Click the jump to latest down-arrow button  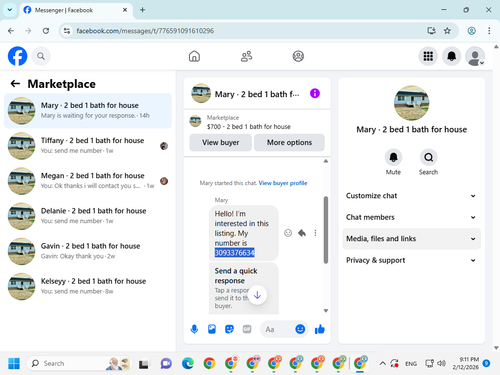[257, 295]
